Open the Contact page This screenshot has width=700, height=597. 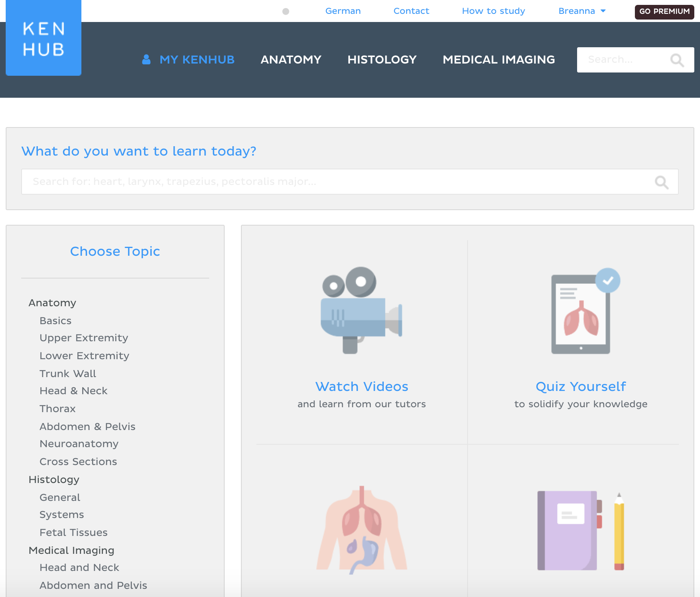[411, 11]
